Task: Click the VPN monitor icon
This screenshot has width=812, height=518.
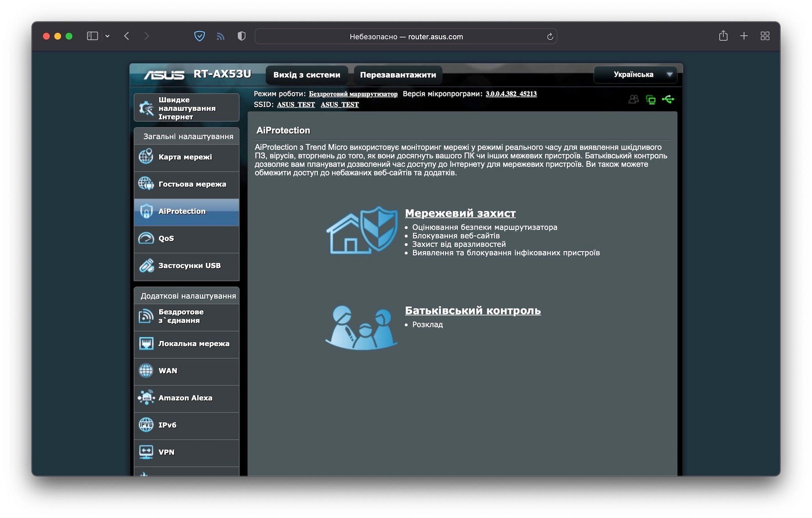Action: pos(146,452)
